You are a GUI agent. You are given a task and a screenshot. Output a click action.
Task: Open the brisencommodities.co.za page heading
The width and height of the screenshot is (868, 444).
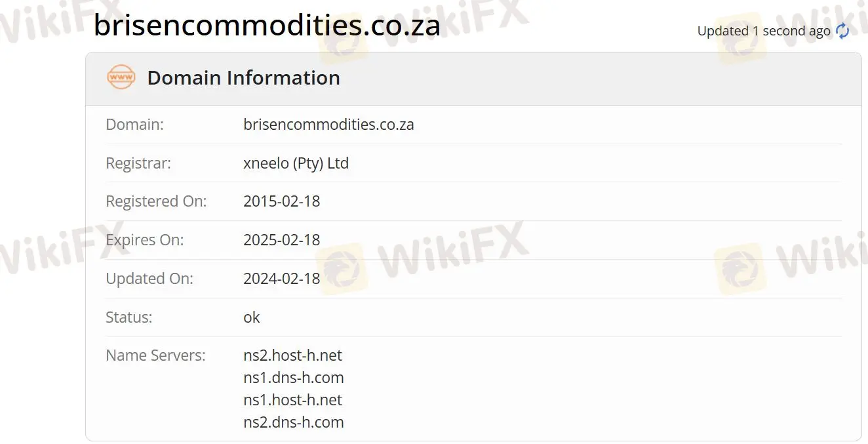(x=266, y=25)
